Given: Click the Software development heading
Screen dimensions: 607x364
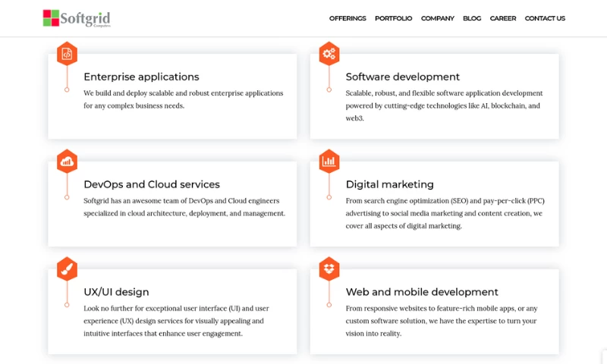Looking at the screenshot, I should (x=402, y=77).
